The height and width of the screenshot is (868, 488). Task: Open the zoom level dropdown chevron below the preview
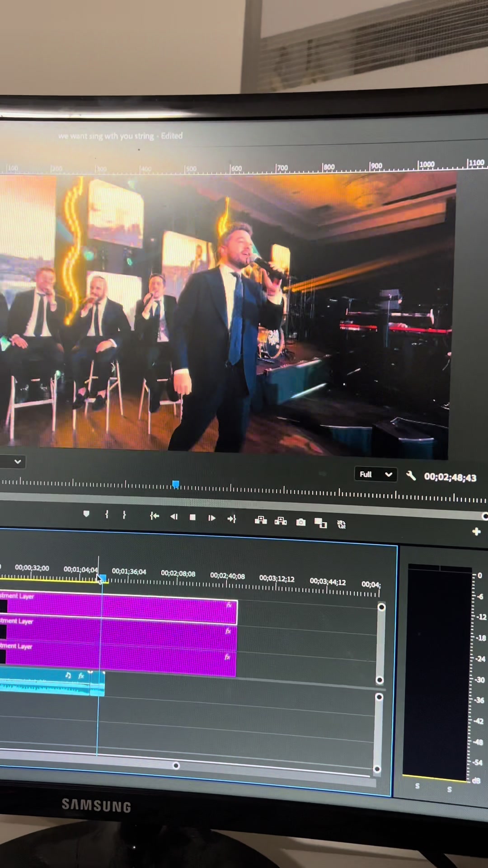(18, 462)
